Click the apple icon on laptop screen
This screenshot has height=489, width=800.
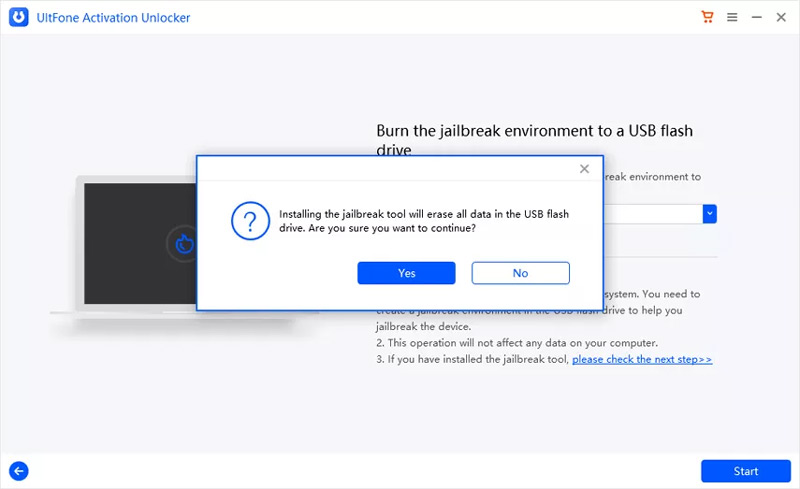(x=183, y=243)
